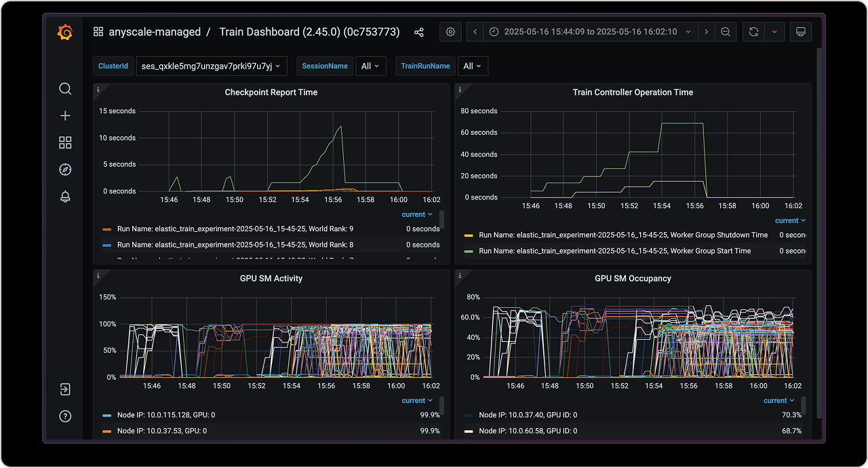Open the Grafana home logo
Image resolution: width=868 pixels, height=468 pixels.
point(65,33)
